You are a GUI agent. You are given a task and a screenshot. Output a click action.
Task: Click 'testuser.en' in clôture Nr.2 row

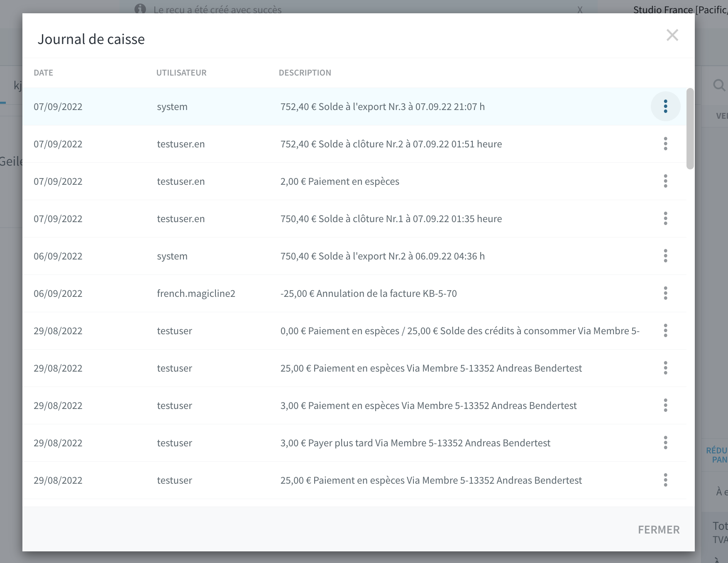(181, 144)
